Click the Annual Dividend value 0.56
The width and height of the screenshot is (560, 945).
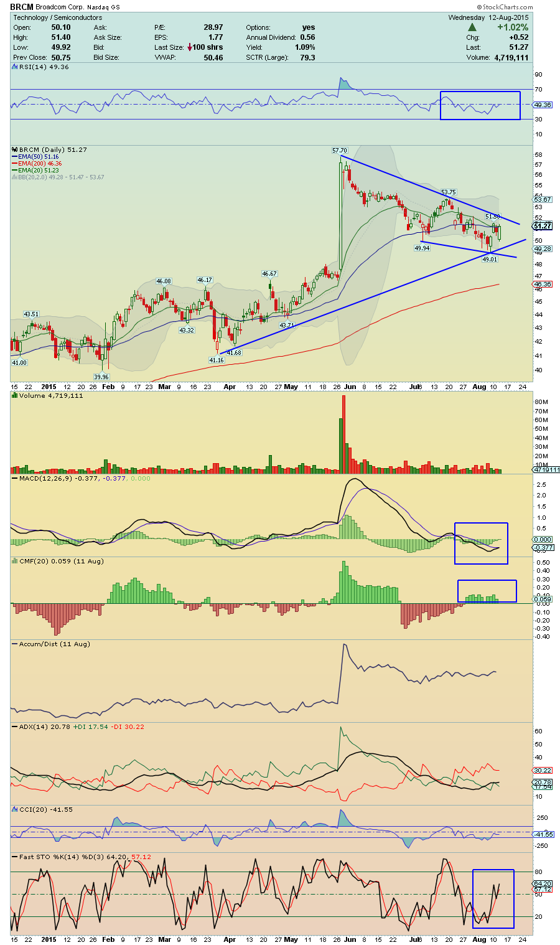point(307,37)
